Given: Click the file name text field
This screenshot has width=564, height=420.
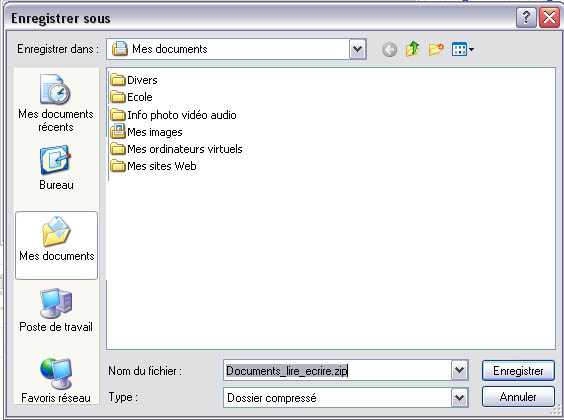Looking at the screenshot, I should coord(337,370).
